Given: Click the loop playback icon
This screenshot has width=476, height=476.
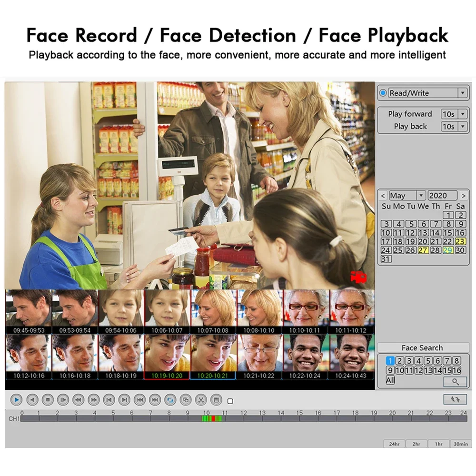Looking at the screenshot, I should (x=170, y=400).
